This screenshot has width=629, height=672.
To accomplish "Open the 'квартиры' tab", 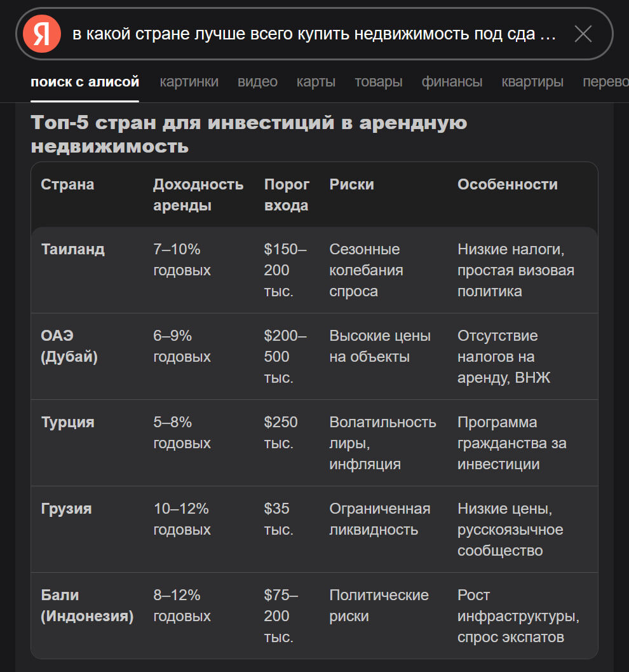I will (532, 81).
